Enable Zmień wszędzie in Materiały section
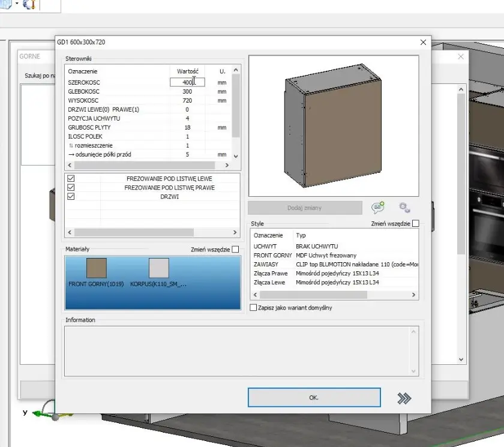 (235, 250)
